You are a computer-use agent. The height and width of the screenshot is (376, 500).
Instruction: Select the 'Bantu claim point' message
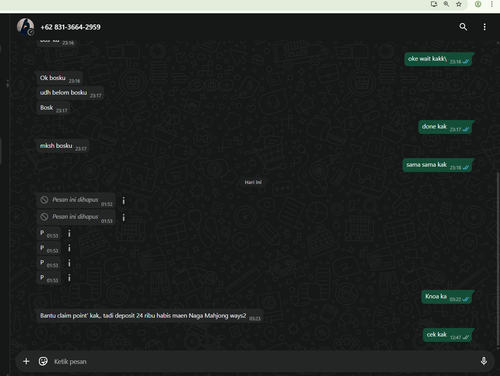pos(150,316)
